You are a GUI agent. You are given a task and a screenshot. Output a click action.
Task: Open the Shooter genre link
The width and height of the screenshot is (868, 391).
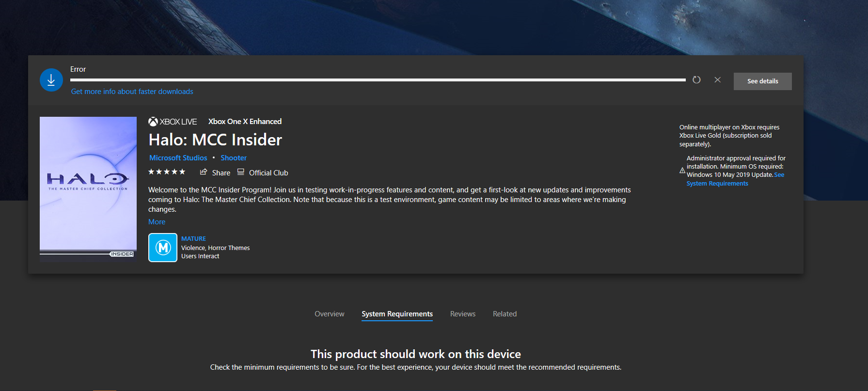click(234, 158)
